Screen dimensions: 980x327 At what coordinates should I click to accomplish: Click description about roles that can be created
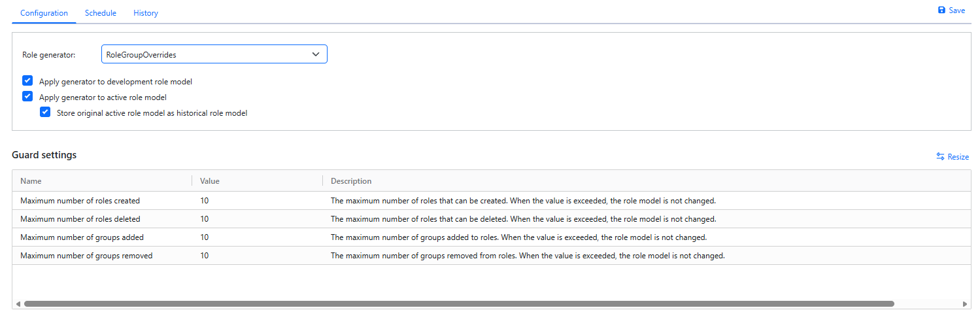524,201
